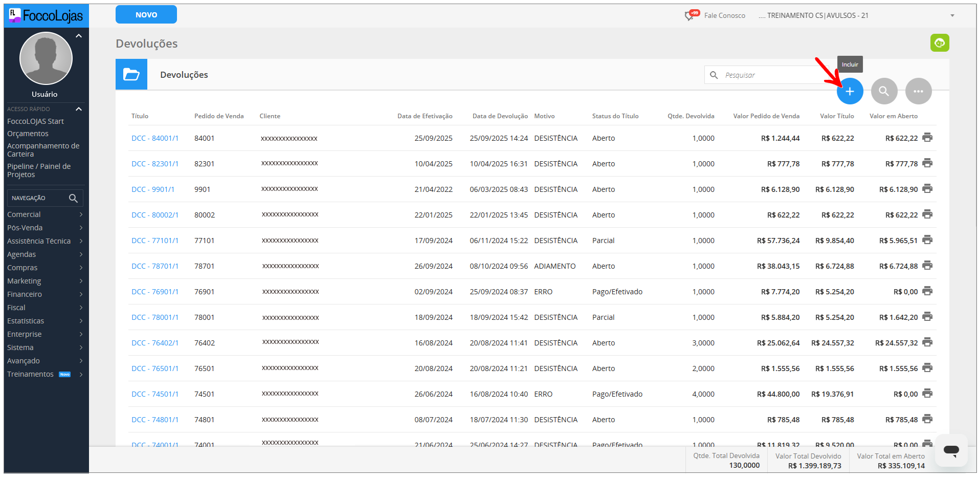This screenshot has width=980, height=478.
Task: Collapse the Acesso Rápido section
Action: tap(79, 109)
